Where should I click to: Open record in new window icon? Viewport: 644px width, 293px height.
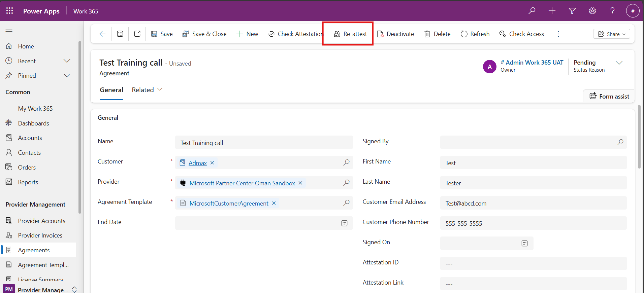(137, 34)
